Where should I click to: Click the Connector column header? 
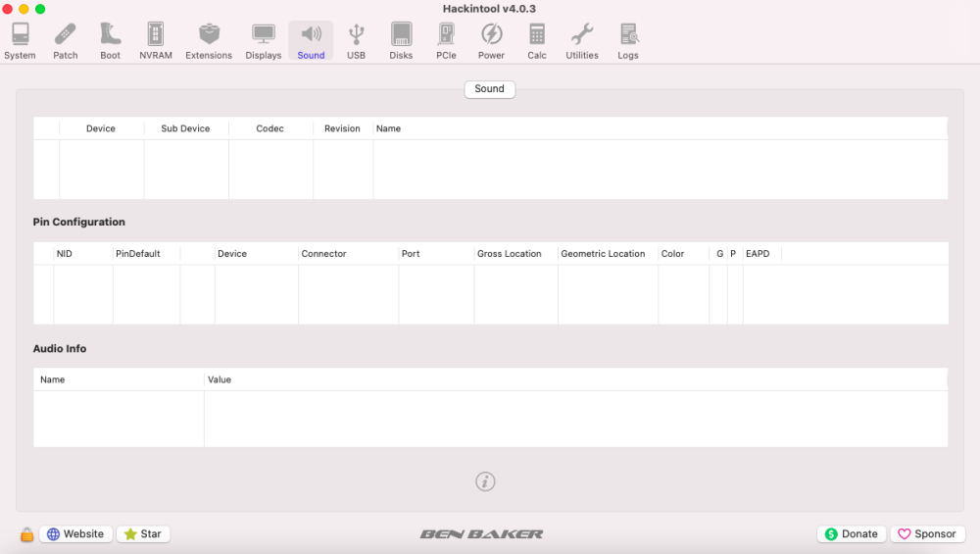point(348,253)
